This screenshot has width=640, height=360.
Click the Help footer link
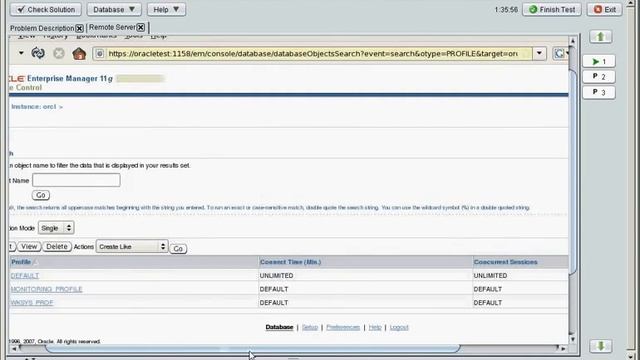tap(375, 327)
